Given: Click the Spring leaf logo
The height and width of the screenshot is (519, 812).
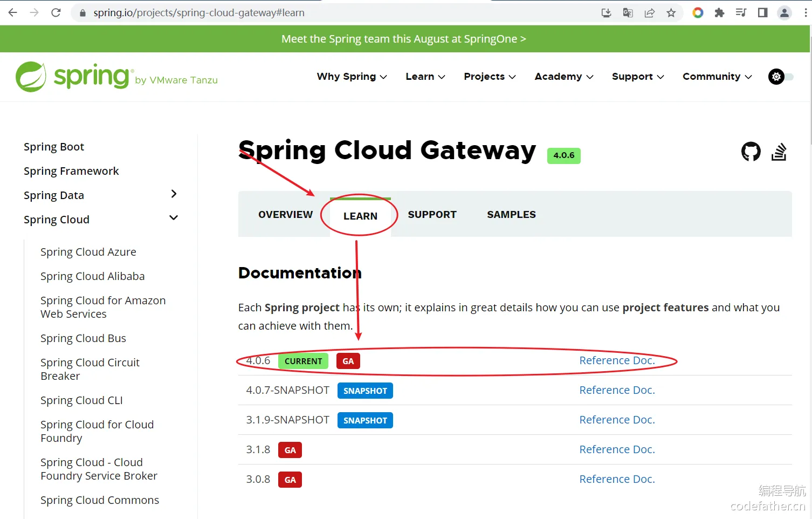Looking at the screenshot, I should point(31,77).
